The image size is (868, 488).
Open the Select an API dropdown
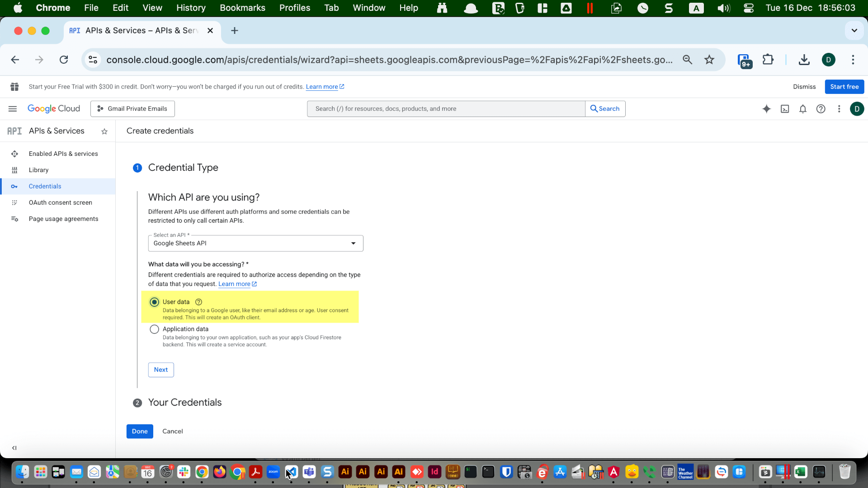click(353, 243)
